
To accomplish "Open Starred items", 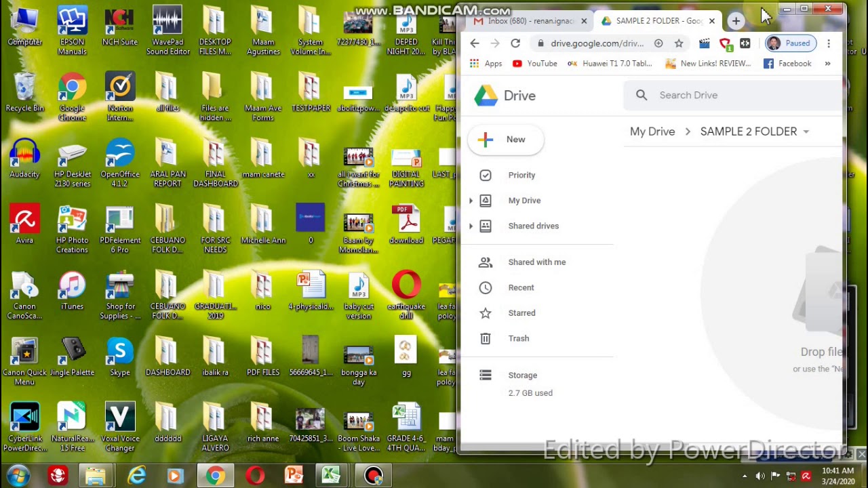I will 521,313.
